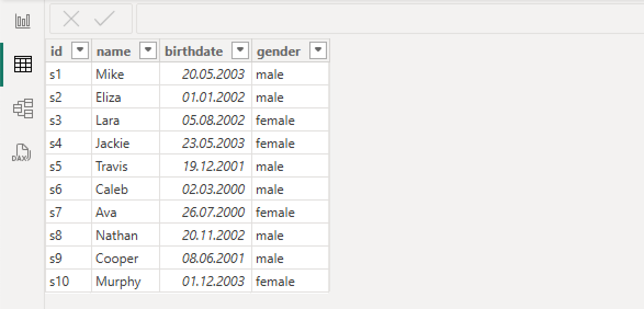Select gender cell in Ava's row

(x=290, y=212)
